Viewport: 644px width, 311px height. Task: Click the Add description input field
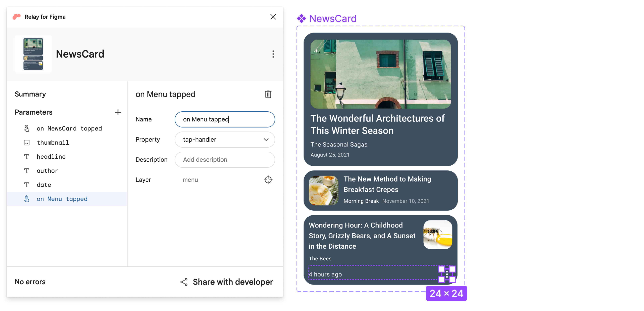(x=225, y=159)
